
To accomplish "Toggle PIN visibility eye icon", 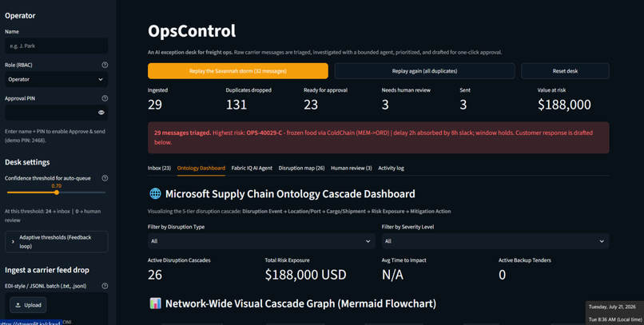I will click(101, 113).
